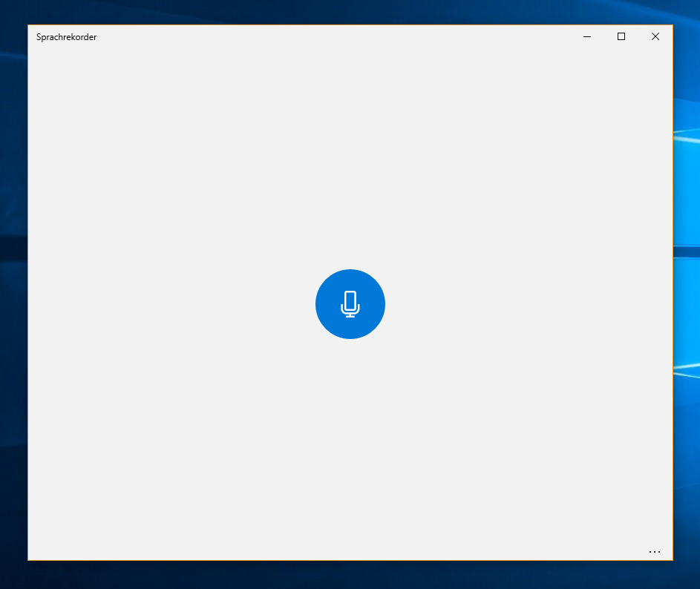Click blank gray area above the microphone
Screen dimensions: 700x589
click(350, 163)
